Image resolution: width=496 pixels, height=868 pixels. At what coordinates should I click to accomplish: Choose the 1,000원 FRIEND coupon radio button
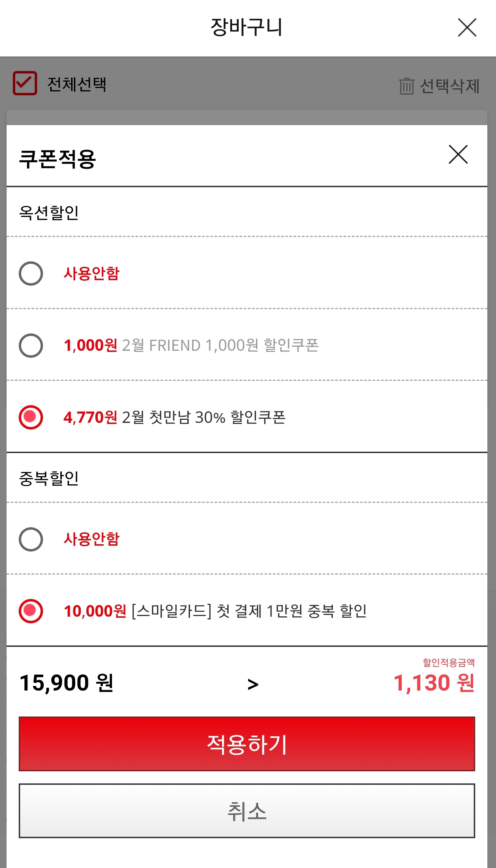(31, 346)
